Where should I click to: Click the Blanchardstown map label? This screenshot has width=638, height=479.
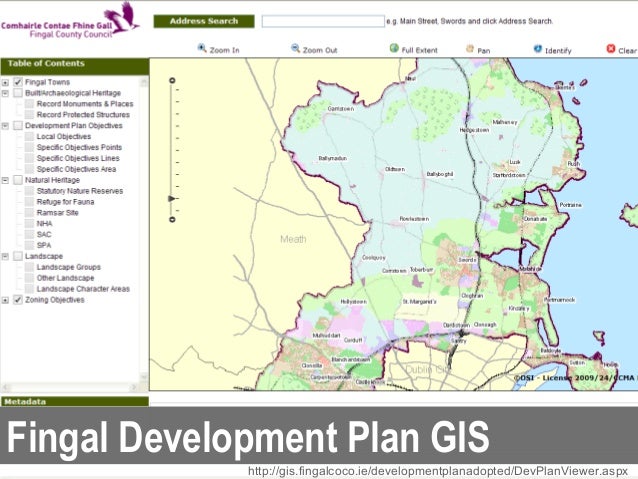(x=351, y=360)
